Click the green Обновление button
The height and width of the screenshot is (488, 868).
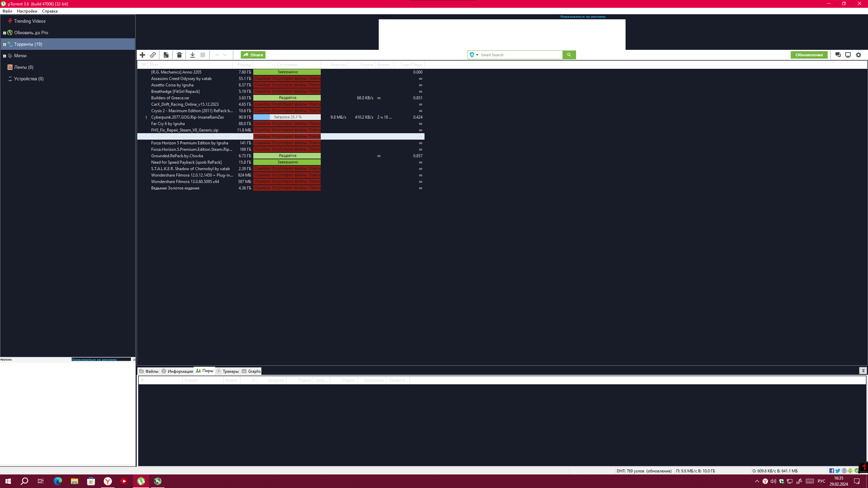809,55
